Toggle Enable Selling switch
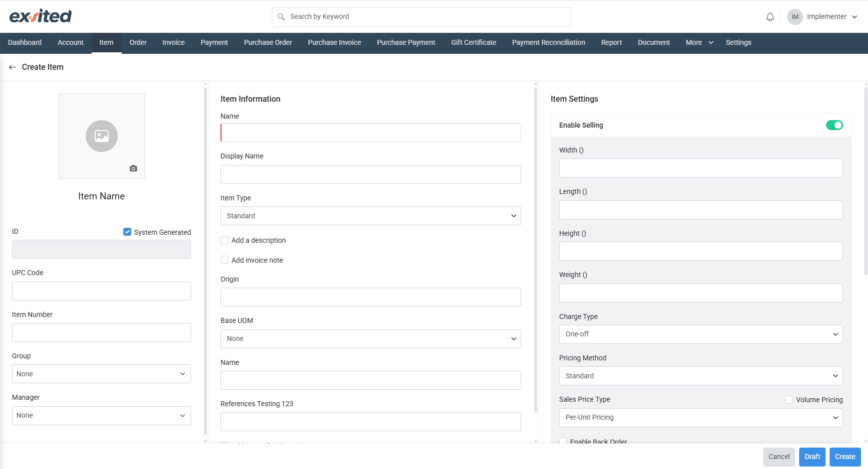 (x=834, y=125)
